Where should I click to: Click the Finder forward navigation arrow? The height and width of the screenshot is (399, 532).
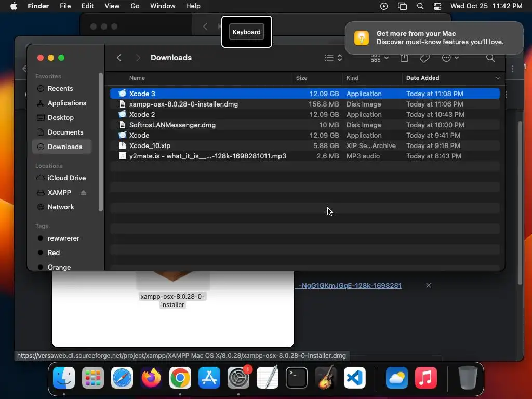(138, 58)
